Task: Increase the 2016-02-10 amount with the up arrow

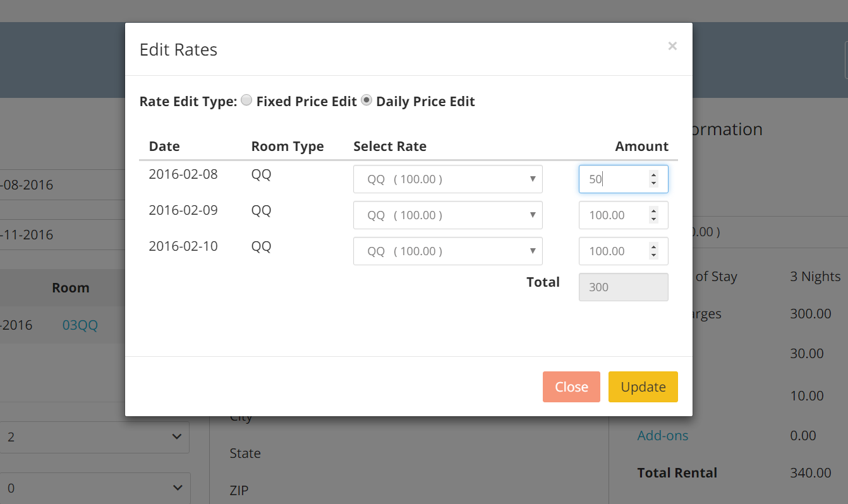Action: 653,247
